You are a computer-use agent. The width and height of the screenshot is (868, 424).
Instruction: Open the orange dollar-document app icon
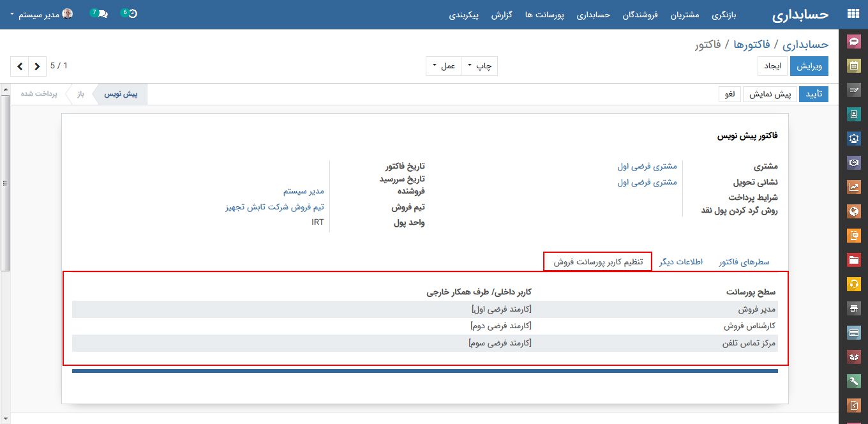[x=854, y=405]
